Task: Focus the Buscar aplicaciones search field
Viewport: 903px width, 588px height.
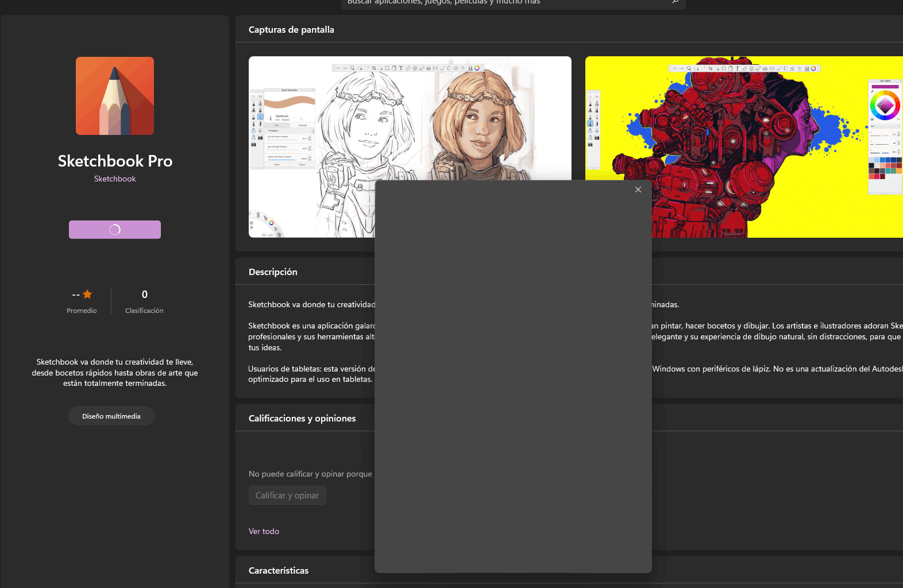Action: pos(514,3)
